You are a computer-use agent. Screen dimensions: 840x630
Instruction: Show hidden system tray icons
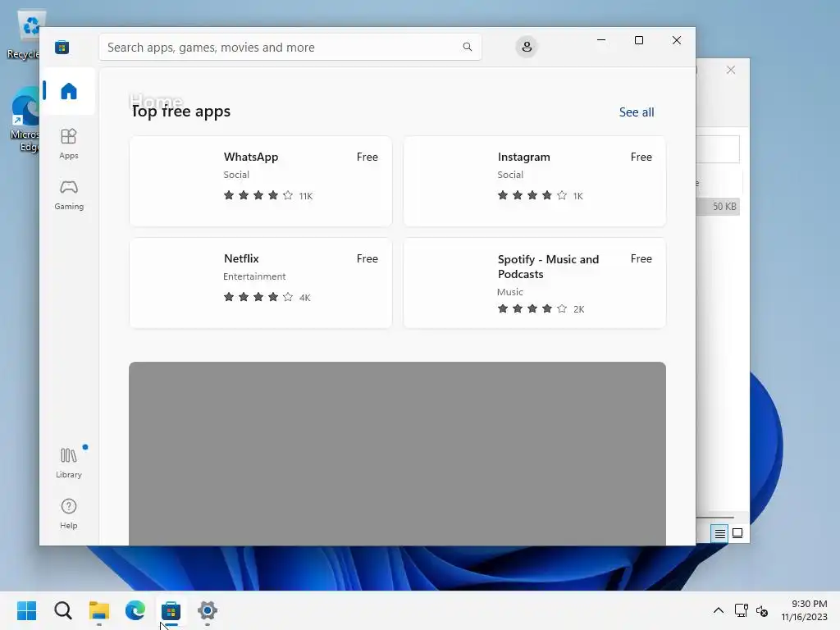click(x=719, y=610)
